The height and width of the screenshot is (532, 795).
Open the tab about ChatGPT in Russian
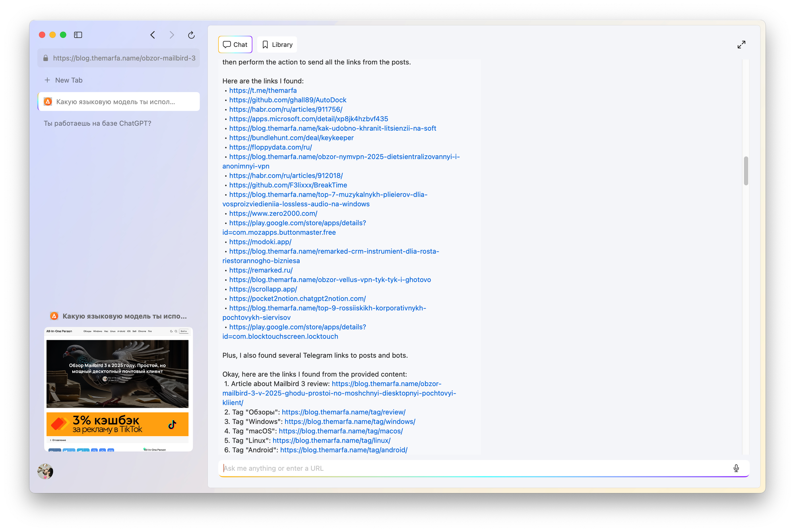coord(97,123)
